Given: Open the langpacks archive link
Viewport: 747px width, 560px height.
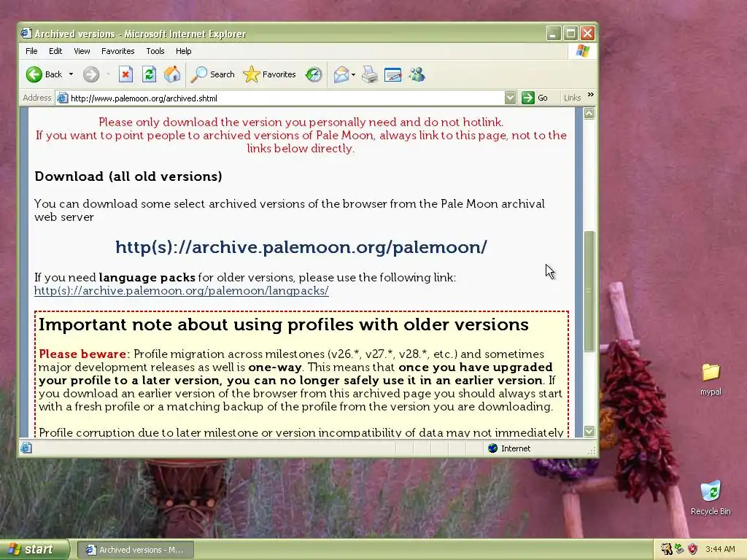Looking at the screenshot, I should (x=182, y=290).
